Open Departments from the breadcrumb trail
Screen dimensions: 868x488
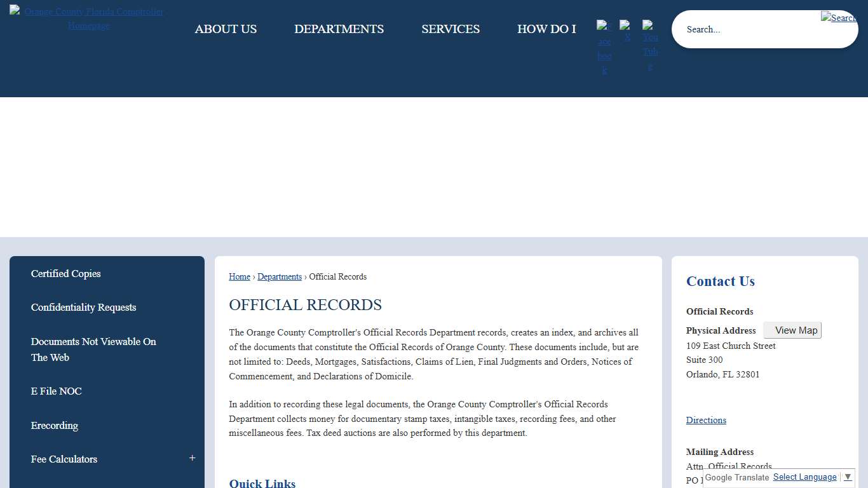point(280,276)
